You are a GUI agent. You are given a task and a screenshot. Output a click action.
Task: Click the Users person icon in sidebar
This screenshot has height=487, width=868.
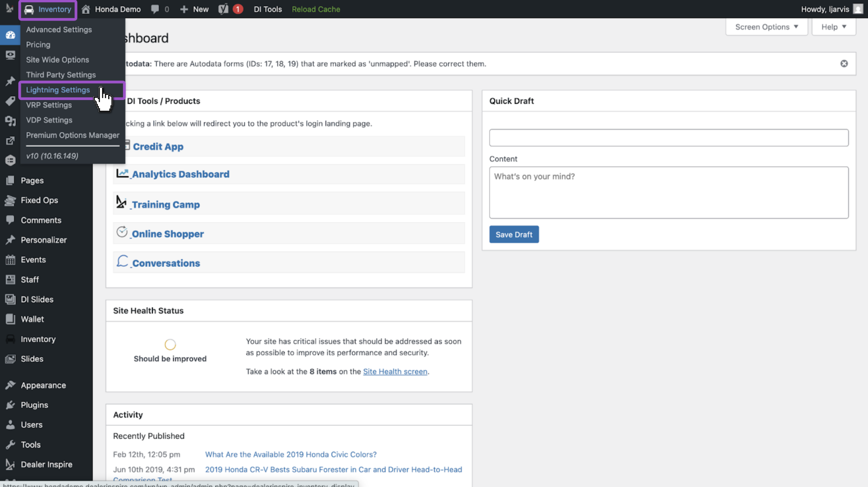(10, 425)
